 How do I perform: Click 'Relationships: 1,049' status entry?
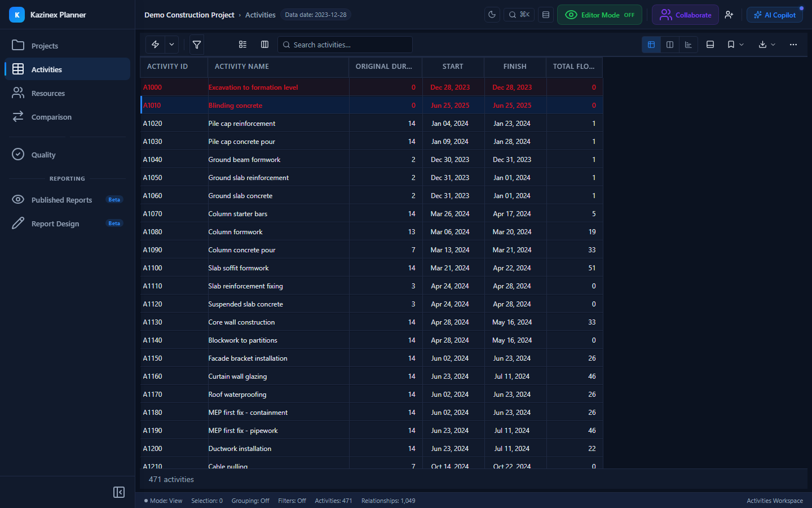click(x=389, y=501)
